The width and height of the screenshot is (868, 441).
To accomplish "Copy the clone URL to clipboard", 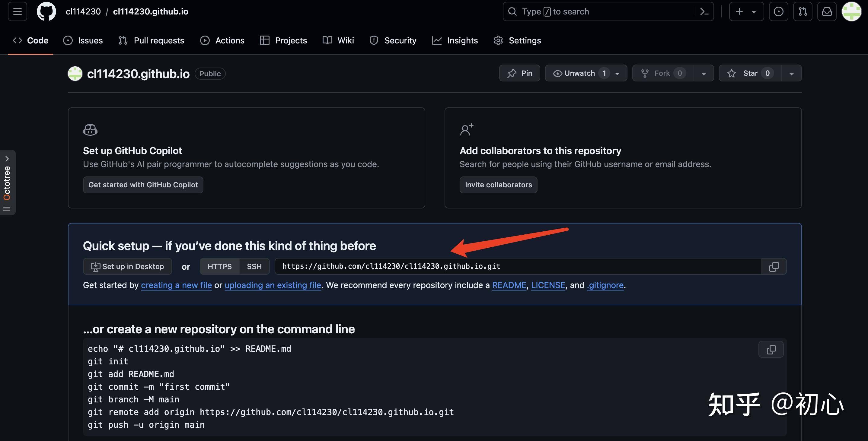I will click(774, 266).
